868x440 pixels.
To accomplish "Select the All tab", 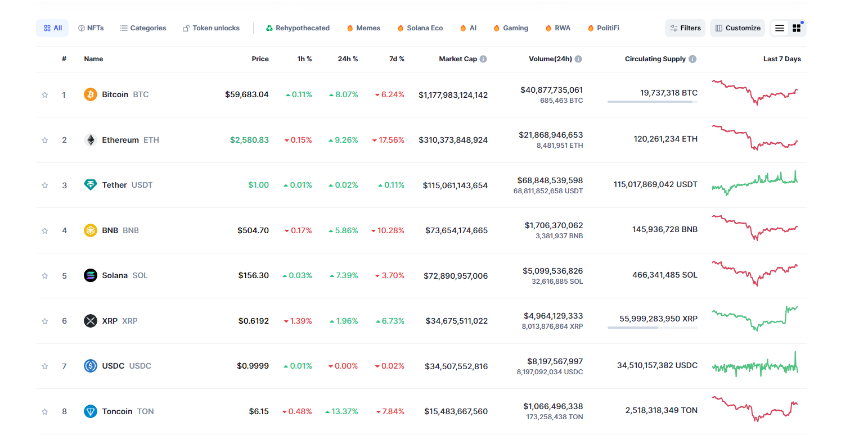I will [x=52, y=28].
